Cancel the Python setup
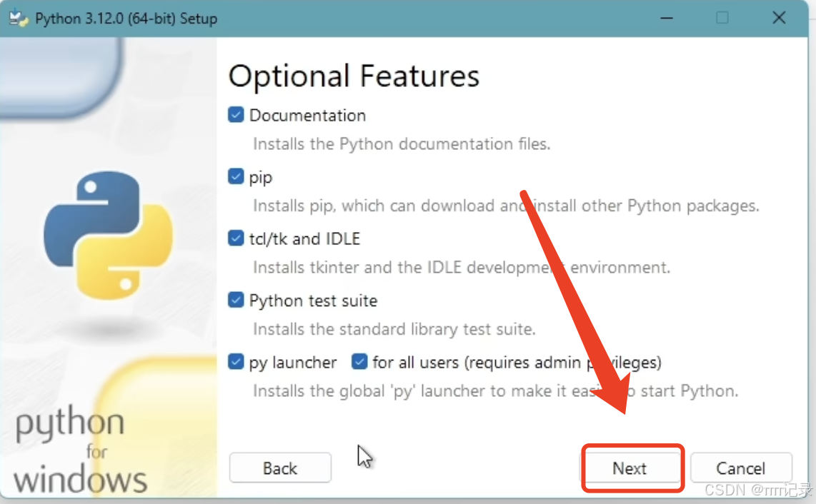Screen dimensions: 816x504 tap(741, 468)
